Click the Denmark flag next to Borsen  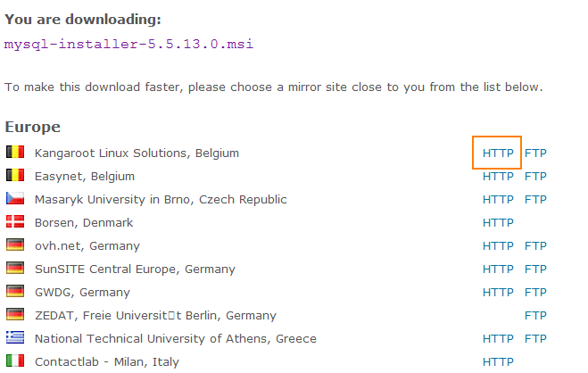15,222
